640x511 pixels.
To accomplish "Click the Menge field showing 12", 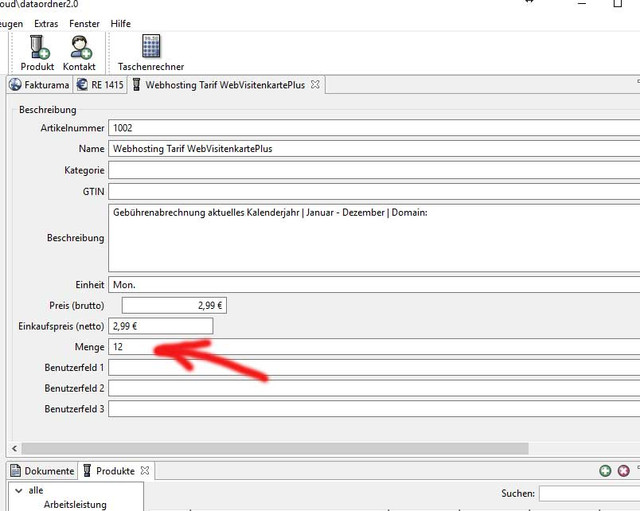I will pyautogui.click(x=374, y=347).
